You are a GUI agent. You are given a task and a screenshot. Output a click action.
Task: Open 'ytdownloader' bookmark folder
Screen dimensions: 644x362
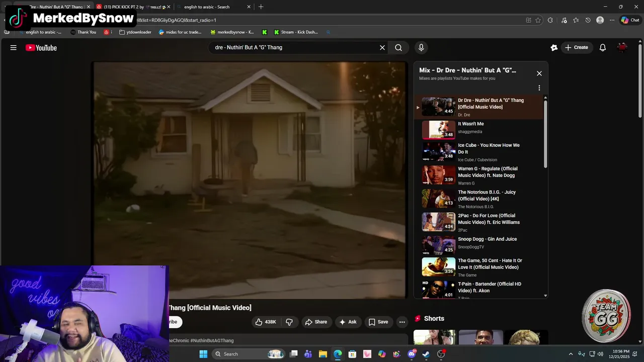(x=135, y=32)
